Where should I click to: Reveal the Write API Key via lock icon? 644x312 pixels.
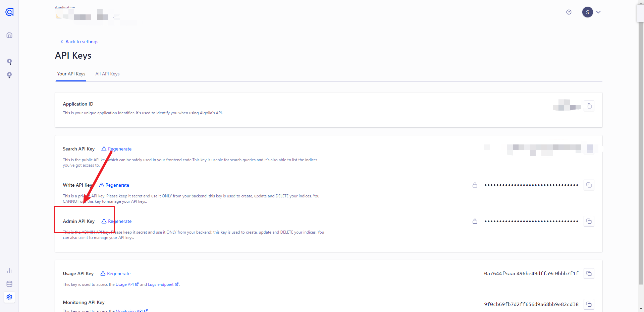click(x=475, y=185)
